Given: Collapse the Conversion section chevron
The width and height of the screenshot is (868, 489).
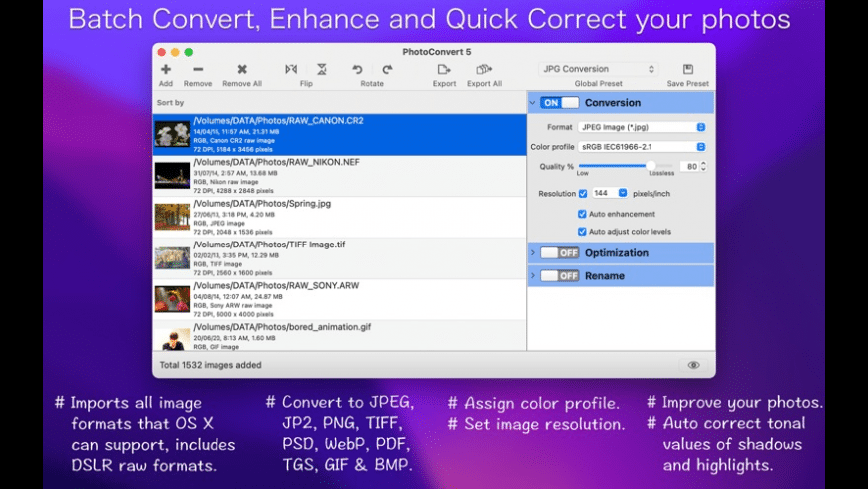Looking at the screenshot, I should pyautogui.click(x=533, y=103).
